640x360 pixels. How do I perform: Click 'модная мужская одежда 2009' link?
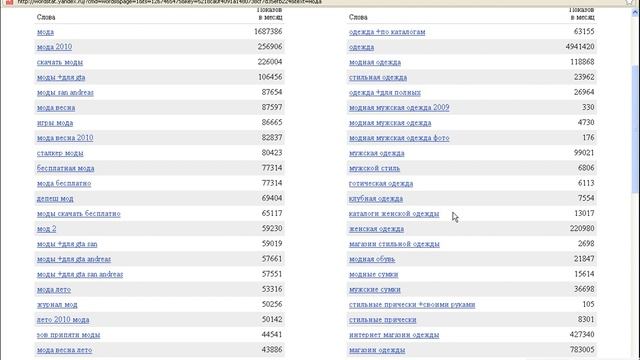pyautogui.click(x=399, y=108)
